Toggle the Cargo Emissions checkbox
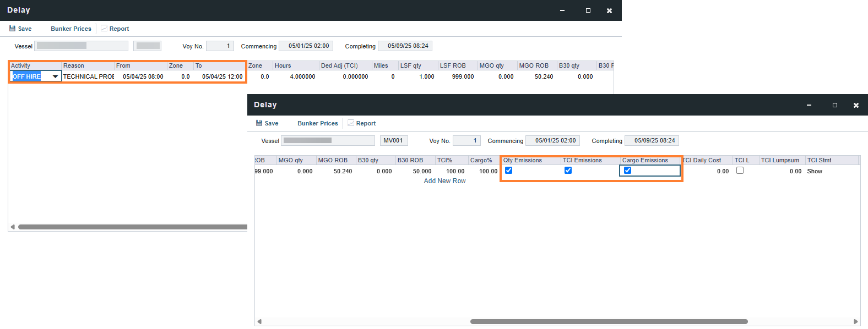This screenshot has height=329, width=868. pyautogui.click(x=628, y=171)
